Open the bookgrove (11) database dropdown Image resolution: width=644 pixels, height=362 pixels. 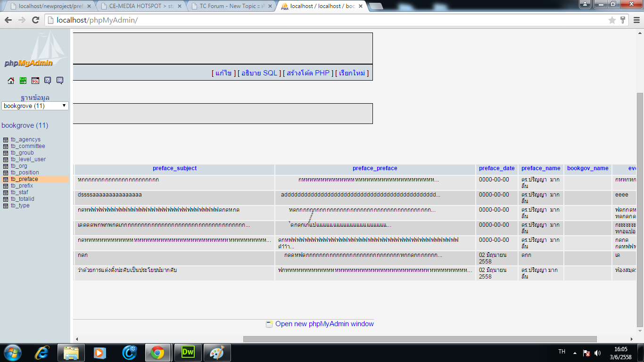35,106
